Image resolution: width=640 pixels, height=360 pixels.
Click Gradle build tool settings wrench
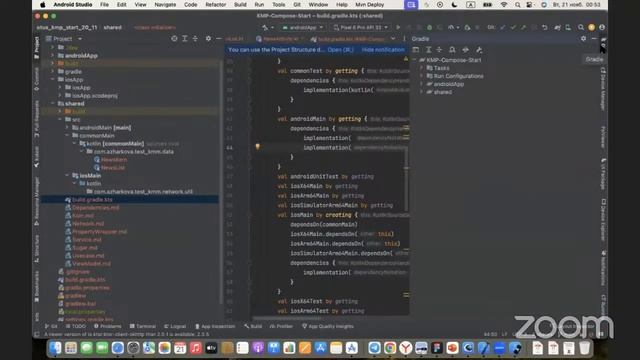479,50
